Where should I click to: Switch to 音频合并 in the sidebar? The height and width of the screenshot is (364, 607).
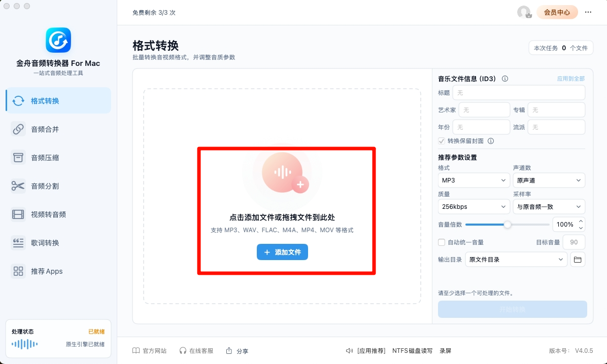[x=58, y=129]
